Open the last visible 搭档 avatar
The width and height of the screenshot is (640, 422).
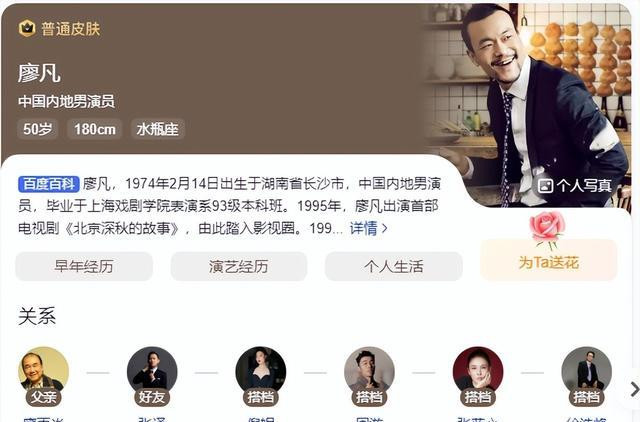pyautogui.click(x=587, y=373)
